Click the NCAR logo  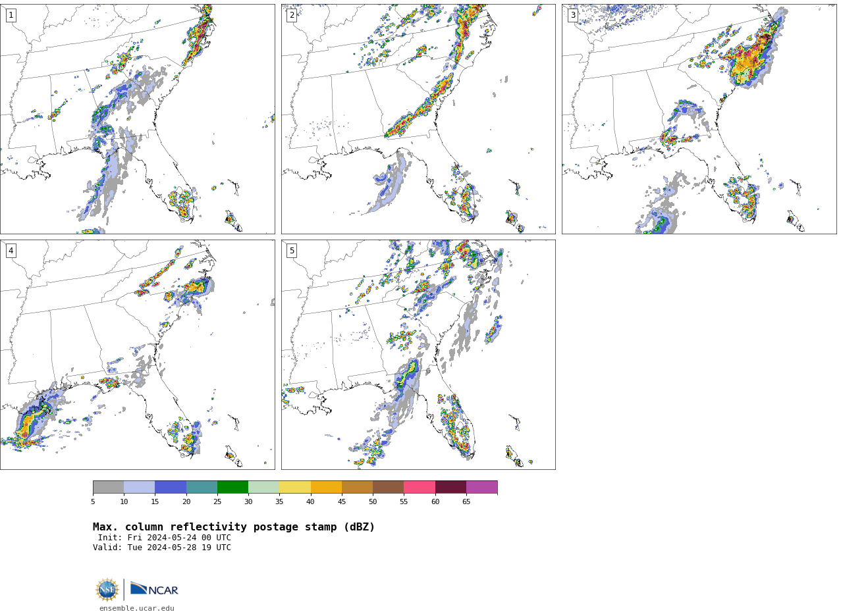click(154, 589)
